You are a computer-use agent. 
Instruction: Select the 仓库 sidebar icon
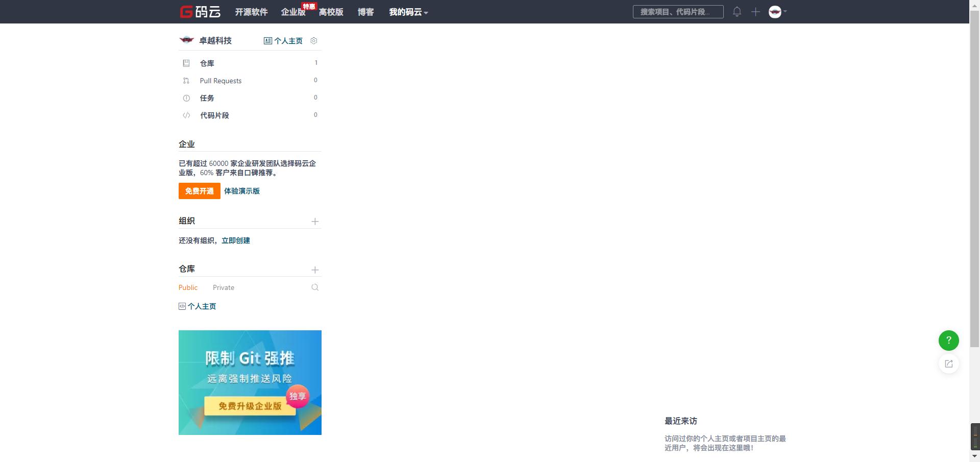pyautogui.click(x=187, y=63)
